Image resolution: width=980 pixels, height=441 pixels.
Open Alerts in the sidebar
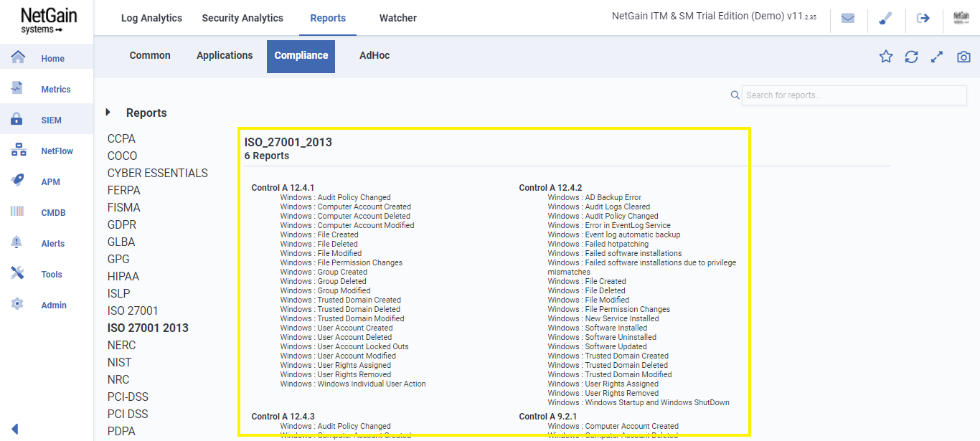(x=53, y=244)
